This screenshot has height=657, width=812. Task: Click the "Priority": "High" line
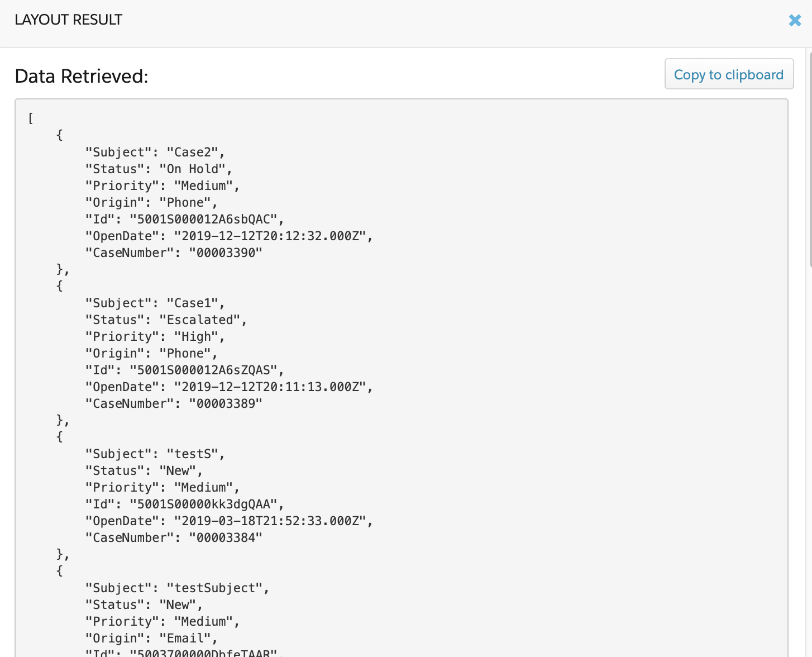[155, 336]
